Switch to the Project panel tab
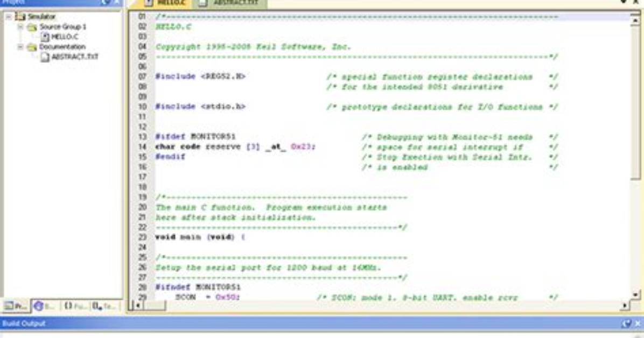This screenshot has width=644, height=338. click(x=16, y=306)
